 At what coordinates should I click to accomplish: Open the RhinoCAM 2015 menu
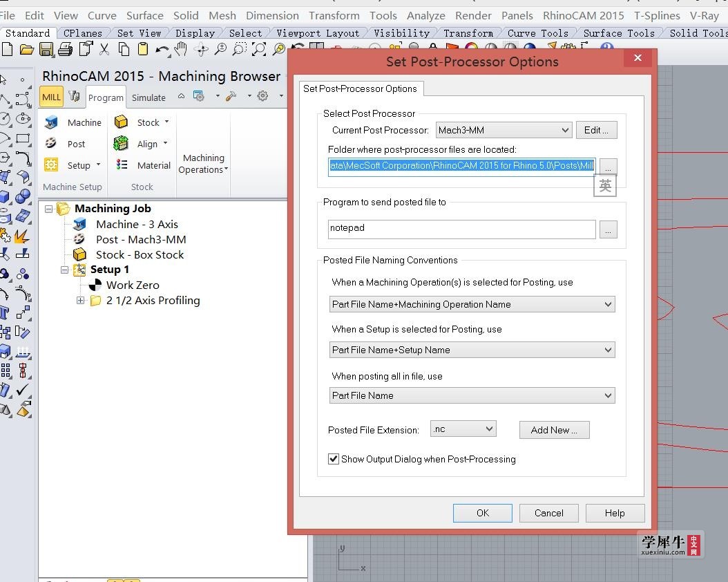click(583, 15)
